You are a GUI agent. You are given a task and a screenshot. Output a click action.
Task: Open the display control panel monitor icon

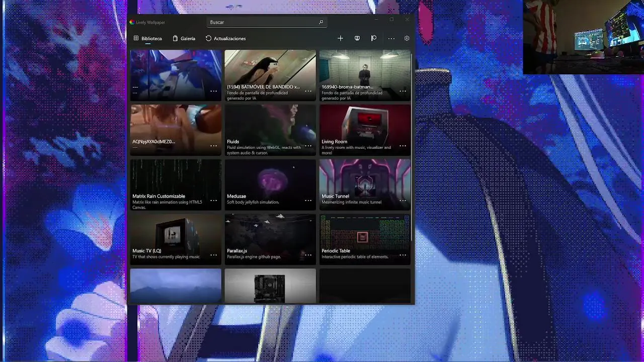point(357,38)
